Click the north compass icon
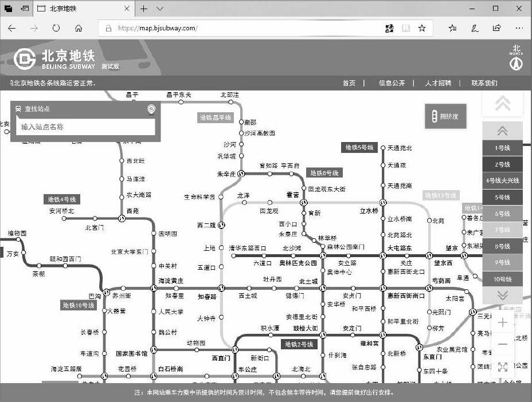The width and height of the screenshot is (532, 402). pyautogui.click(x=516, y=58)
